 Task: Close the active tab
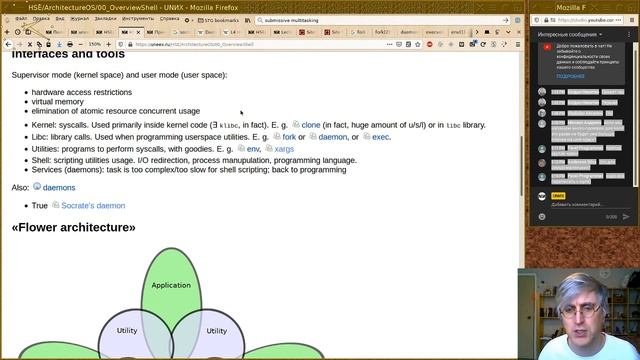[x=138, y=32]
